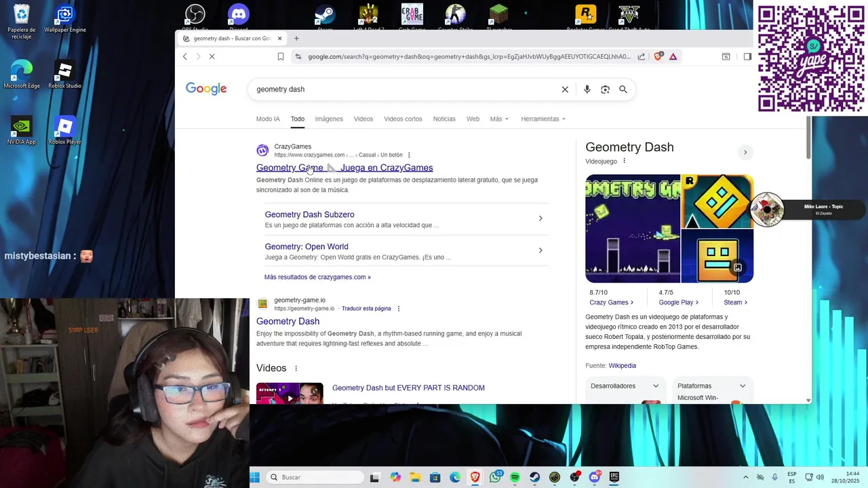Image resolution: width=868 pixels, height=488 pixels.
Task: Open the OBS Studio desktop shortcut
Action: tap(195, 17)
